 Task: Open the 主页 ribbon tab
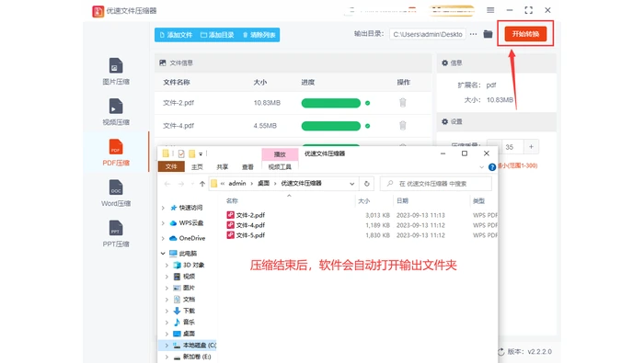(197, 167)
